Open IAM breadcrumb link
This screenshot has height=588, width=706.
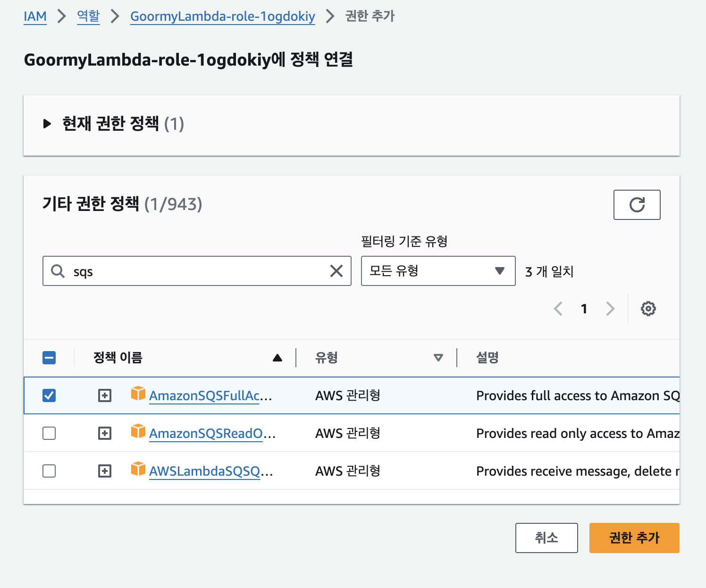coord(35,16)
